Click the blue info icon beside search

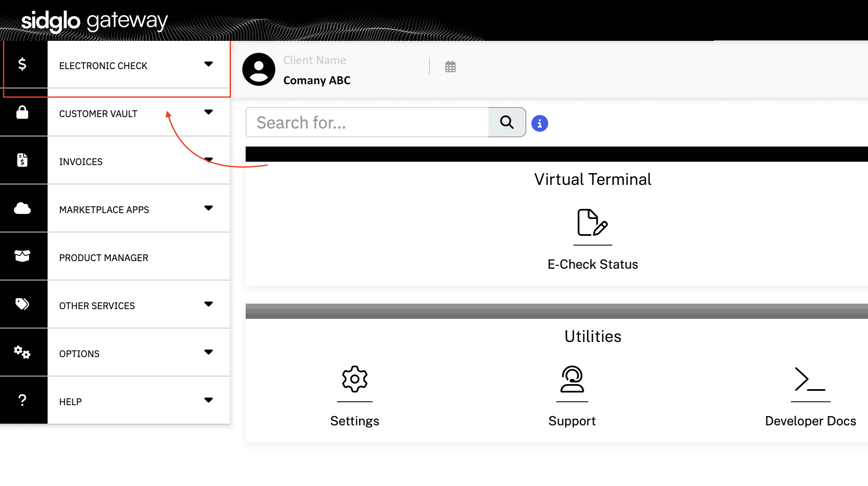click(x=540, y=123)
